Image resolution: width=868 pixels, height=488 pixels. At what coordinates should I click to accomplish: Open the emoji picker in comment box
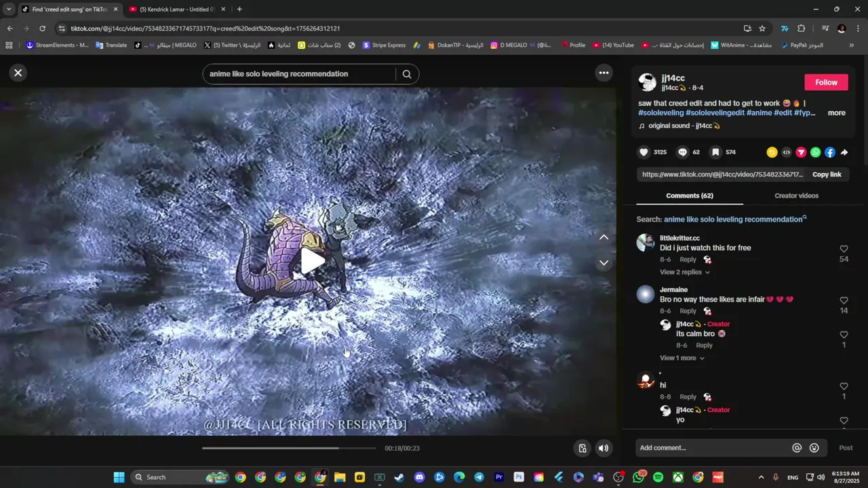814,448
